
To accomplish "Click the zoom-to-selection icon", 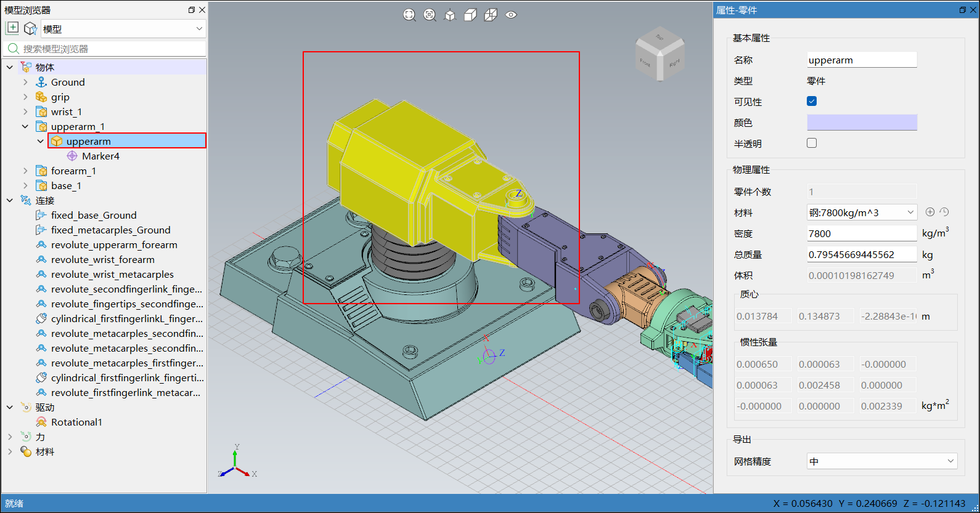I will click(x=430, y=15).
